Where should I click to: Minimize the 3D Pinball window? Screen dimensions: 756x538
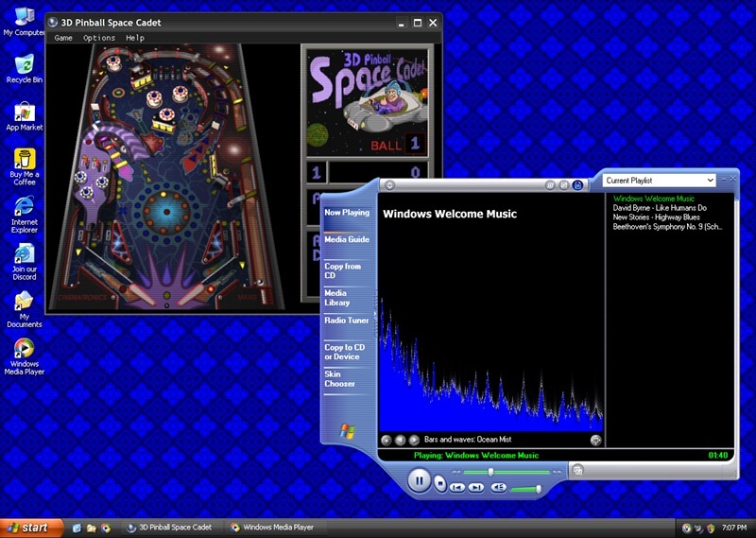point(401,23)
